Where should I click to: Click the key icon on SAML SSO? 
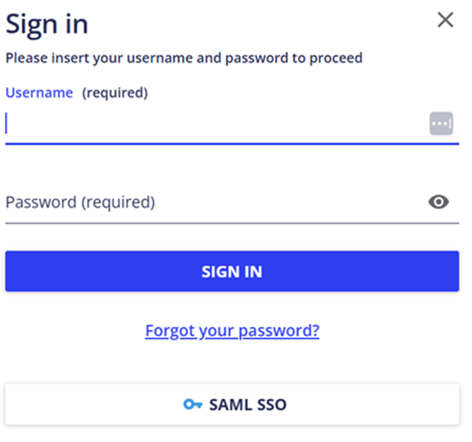(x=193, y=404)
